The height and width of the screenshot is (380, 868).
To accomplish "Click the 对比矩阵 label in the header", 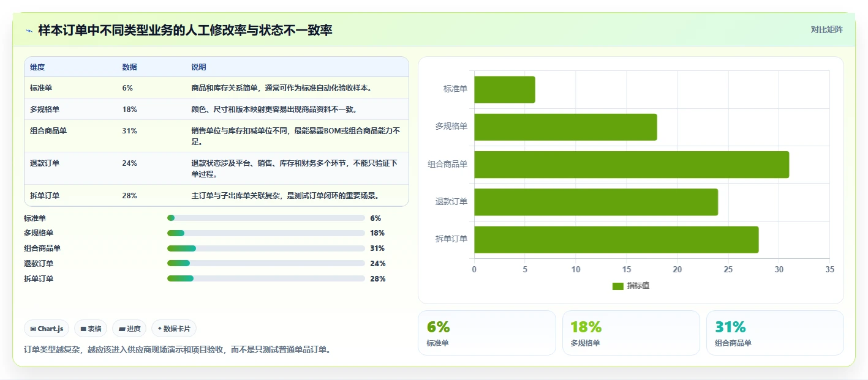I will coord(826,29).
